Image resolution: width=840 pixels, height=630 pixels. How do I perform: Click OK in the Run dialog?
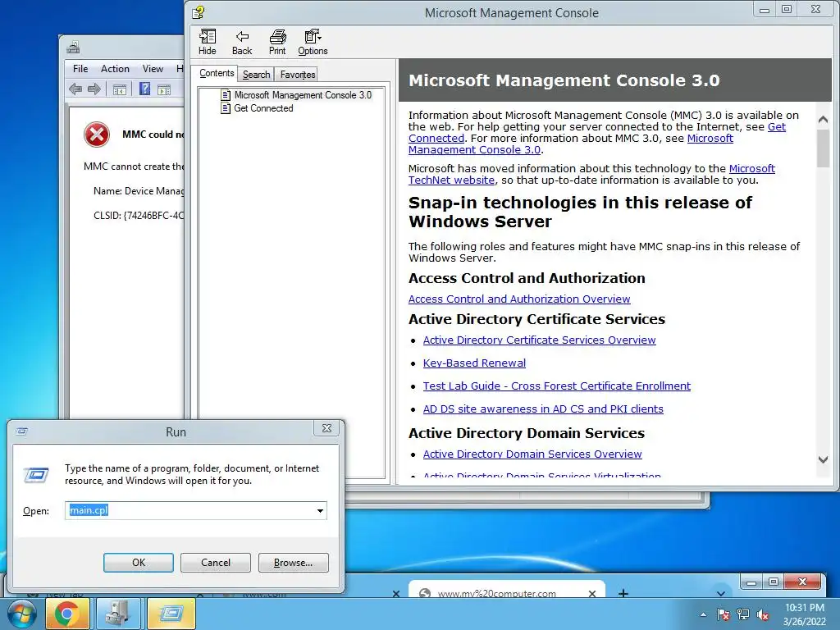138,563
